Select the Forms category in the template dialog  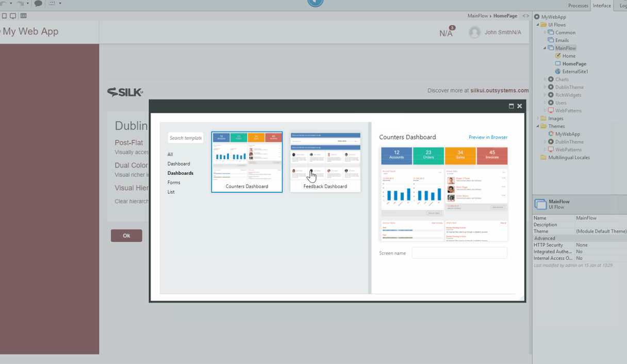(174, 182)
